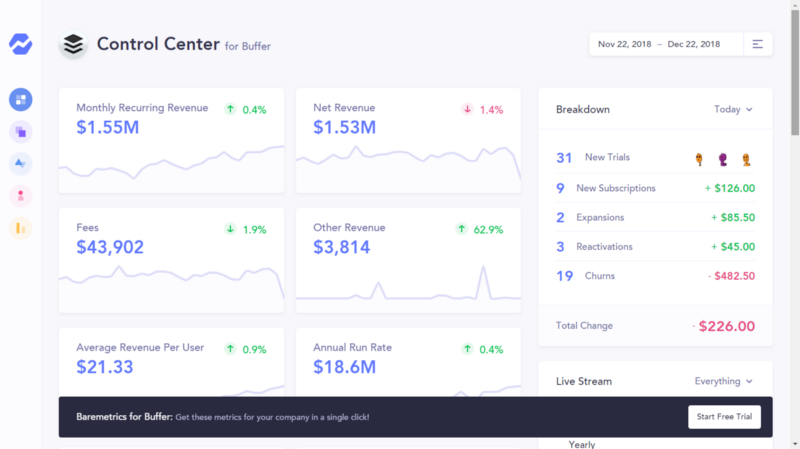Click the third New Trials avatar
Screen dimensions: 800x449
tap(746, 159)
